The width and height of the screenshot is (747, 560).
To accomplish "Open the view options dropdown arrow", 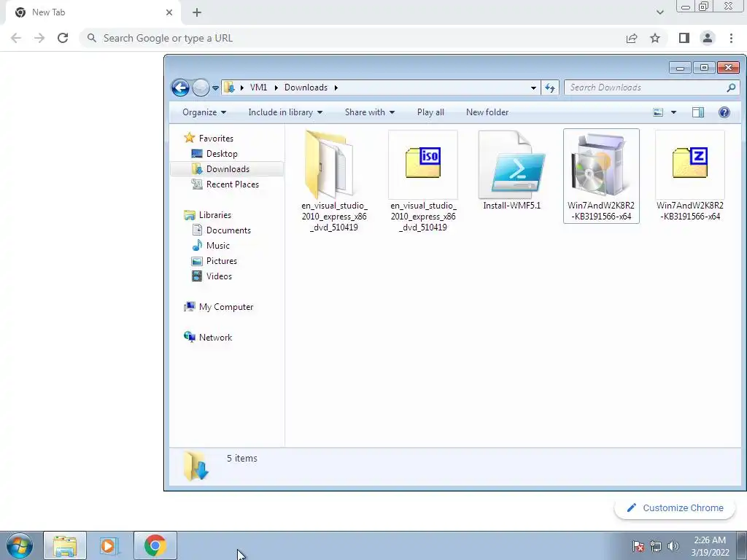I will [x=673, y=112].
